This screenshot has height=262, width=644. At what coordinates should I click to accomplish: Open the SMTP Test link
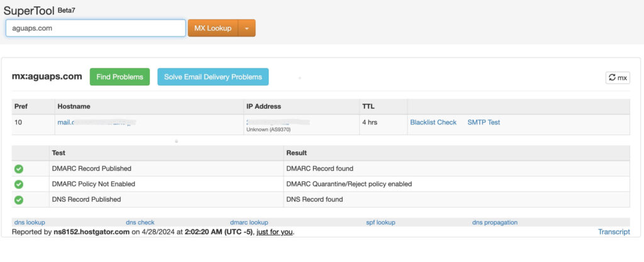[484, 123]
